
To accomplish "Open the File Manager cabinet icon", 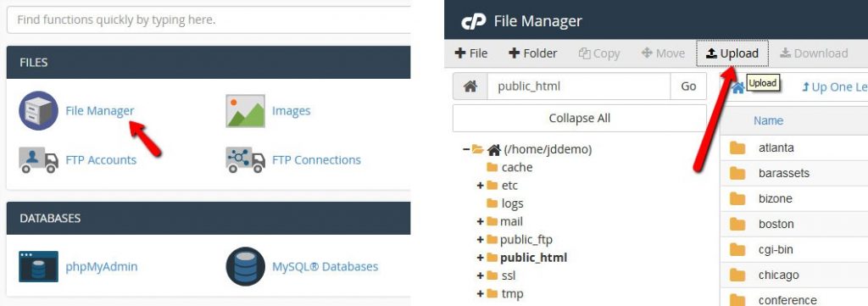I will pos(38,111).
